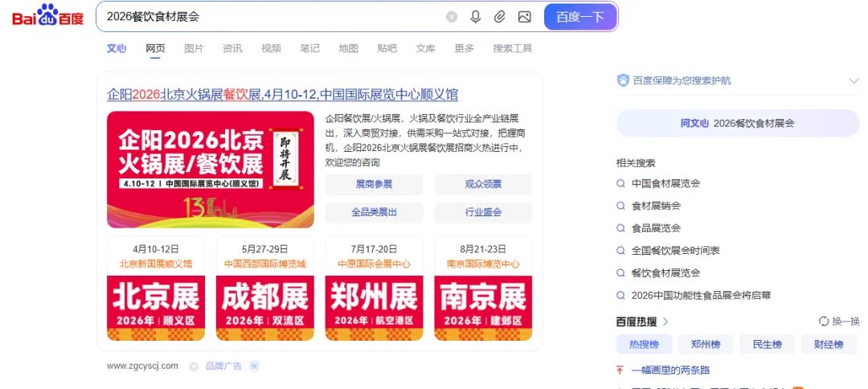Click search icon beside 食品展览会

(621, 228)
